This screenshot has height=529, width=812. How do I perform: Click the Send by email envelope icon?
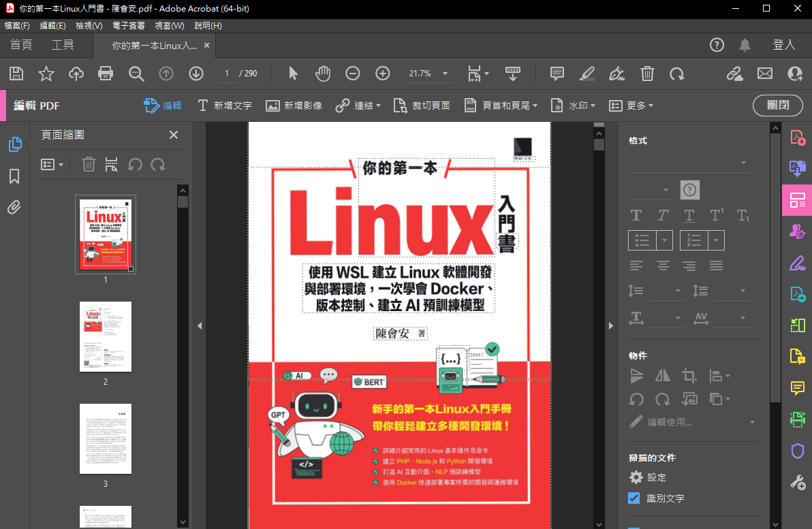coord(765,74)
